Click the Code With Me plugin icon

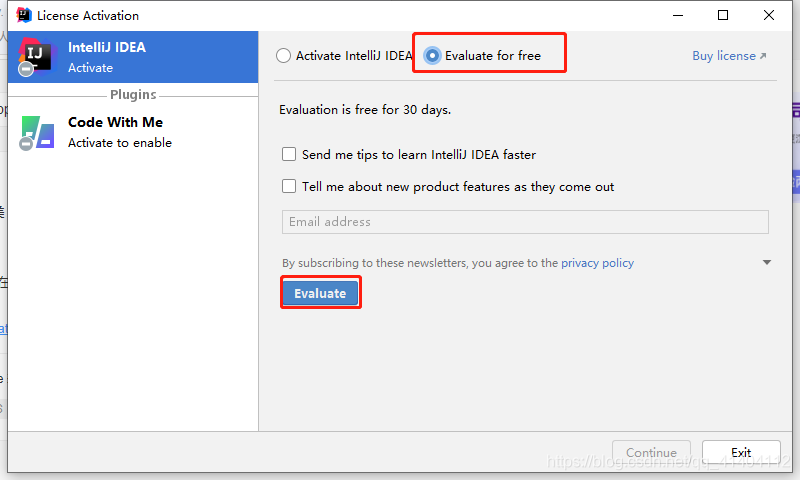37,133
